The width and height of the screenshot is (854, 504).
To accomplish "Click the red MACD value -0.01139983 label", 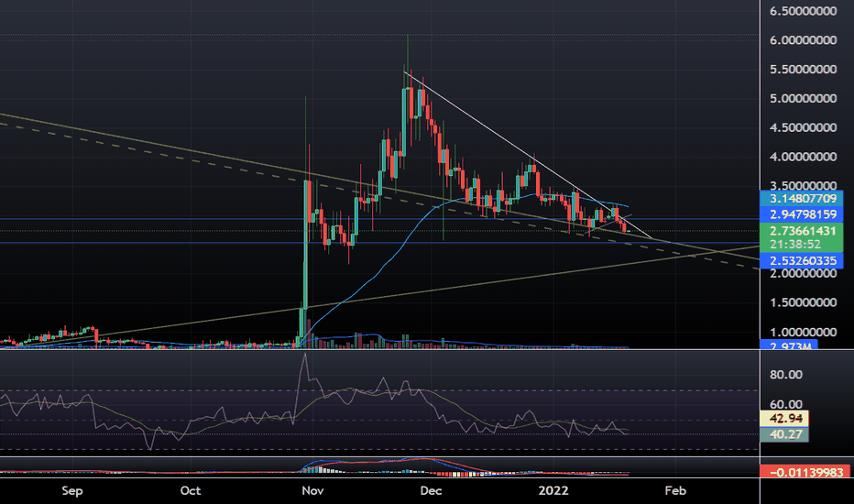I will pyautogui.click(x=805, y=472).
